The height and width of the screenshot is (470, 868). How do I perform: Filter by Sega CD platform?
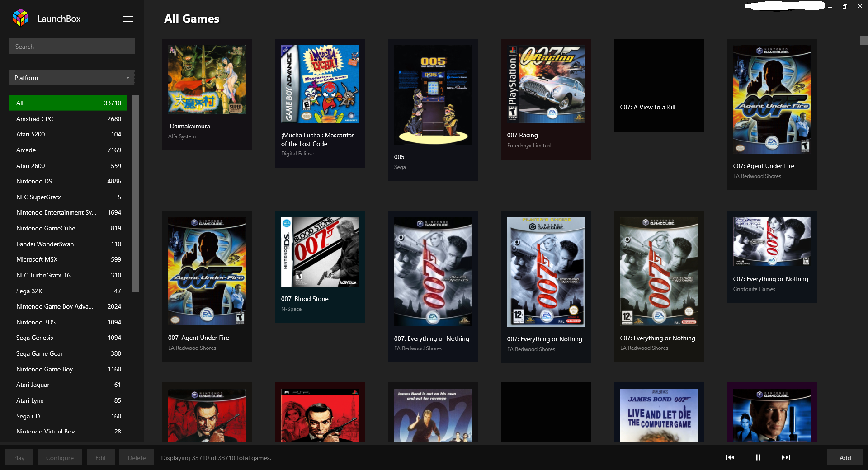(68, 416)
